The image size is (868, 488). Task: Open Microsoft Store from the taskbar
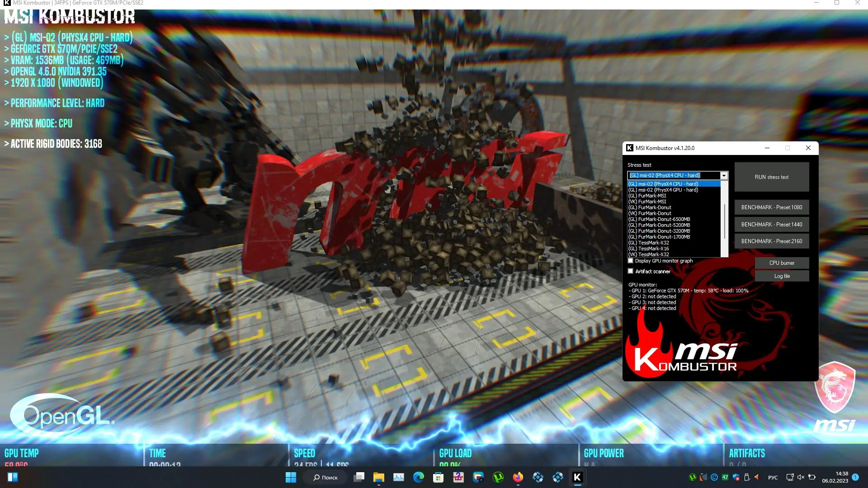pyautogui.click(x=438, y=477)
